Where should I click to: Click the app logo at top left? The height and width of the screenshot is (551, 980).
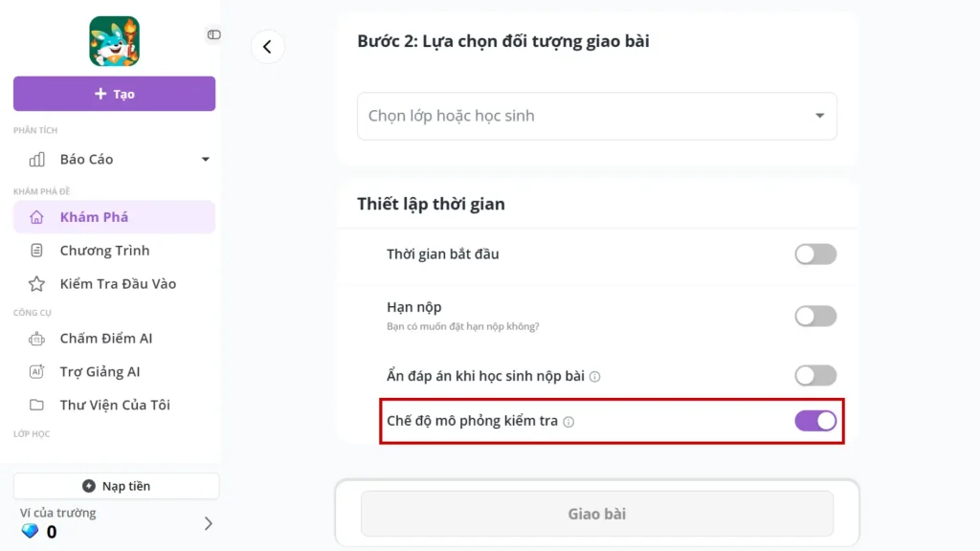pos(114,42)
